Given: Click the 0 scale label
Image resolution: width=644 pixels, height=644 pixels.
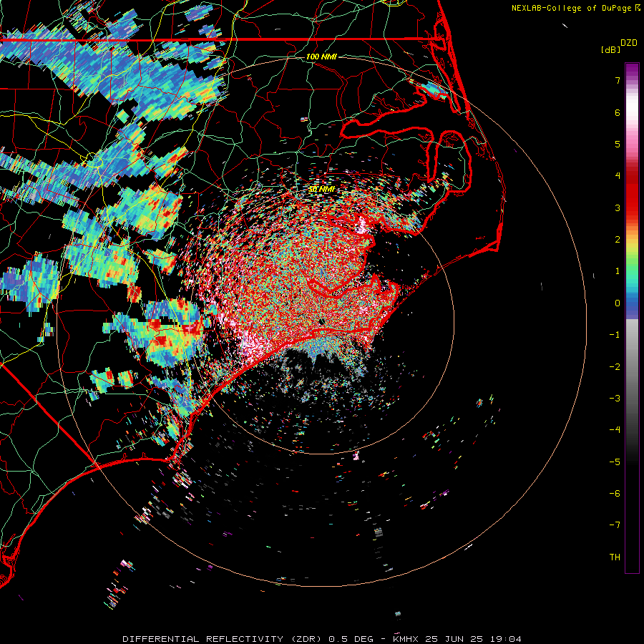Looking at the screenshot, I should coord(618,303).
